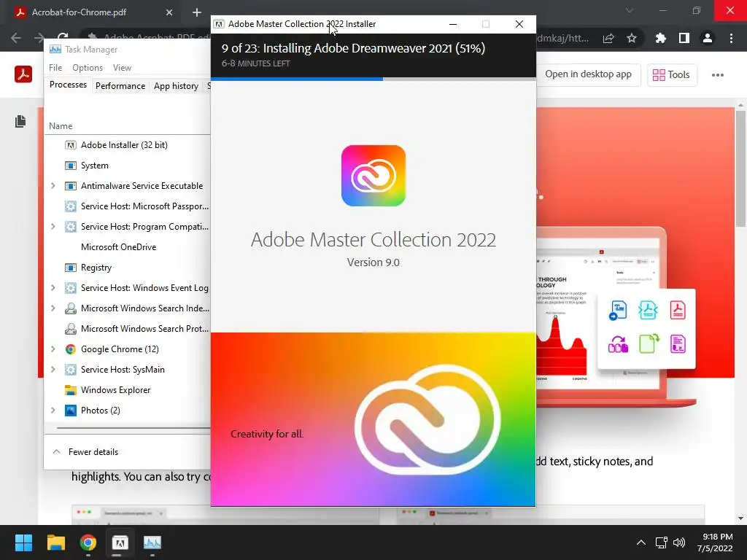Click the installer progress bar

point(373,79)
